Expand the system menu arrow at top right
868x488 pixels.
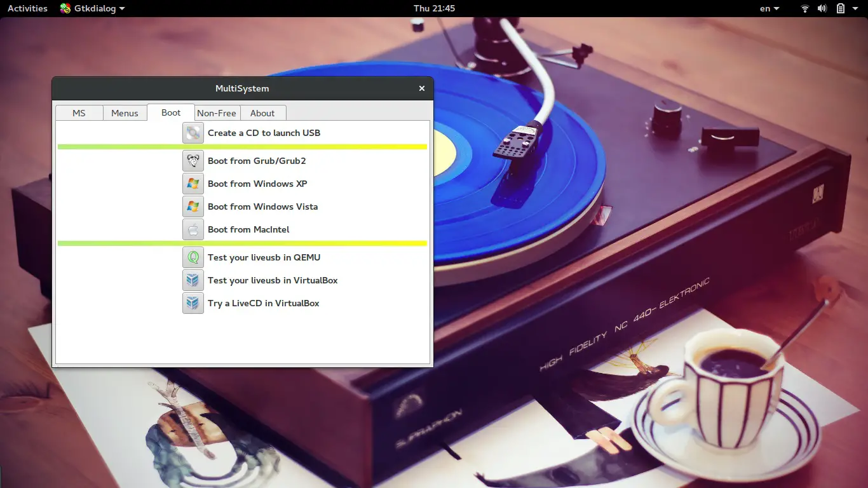857,8
